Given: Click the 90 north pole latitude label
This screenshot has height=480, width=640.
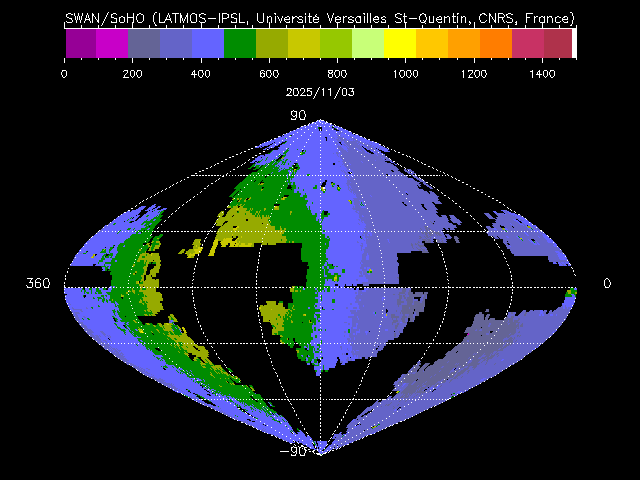Looking at the screenshot, I should pos(298,116).
